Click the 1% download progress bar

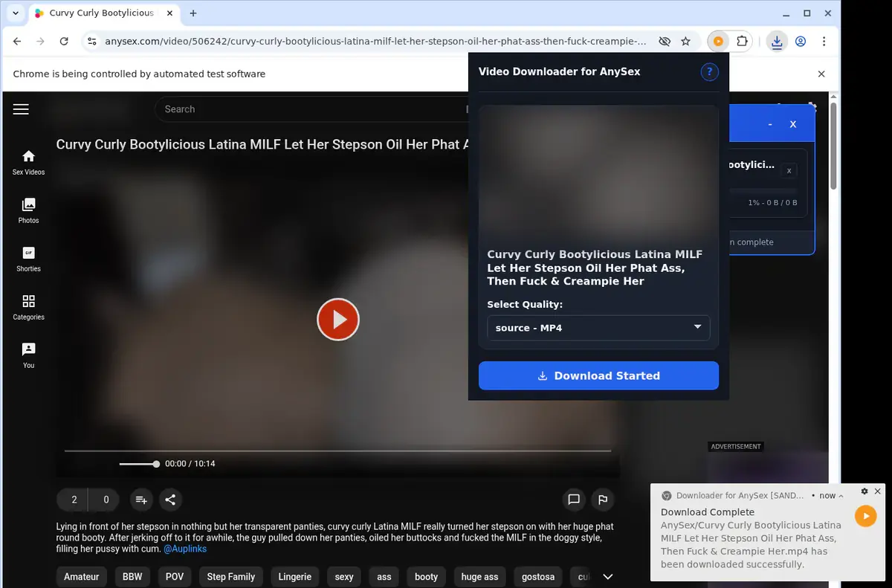763,192
